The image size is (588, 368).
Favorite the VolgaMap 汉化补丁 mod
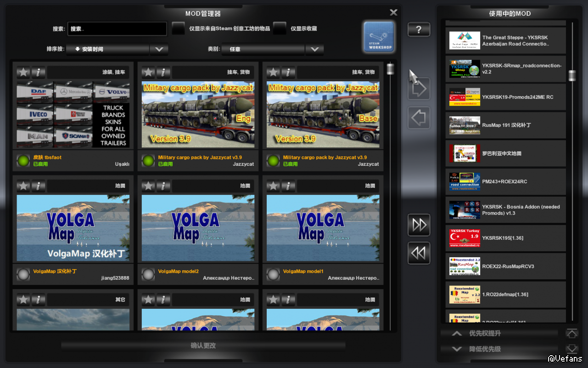[x=23, y=186]
